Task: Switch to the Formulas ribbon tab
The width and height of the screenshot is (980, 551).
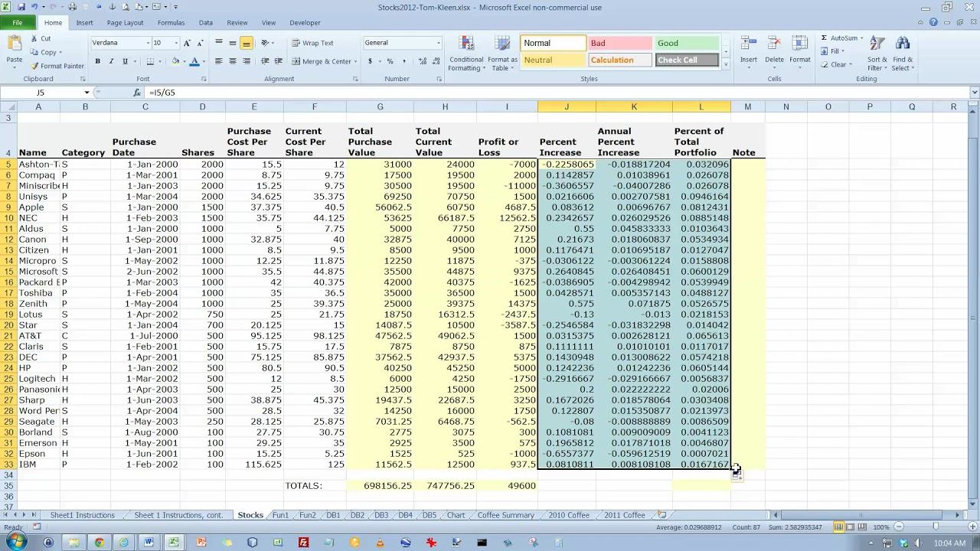Action: 171,23
